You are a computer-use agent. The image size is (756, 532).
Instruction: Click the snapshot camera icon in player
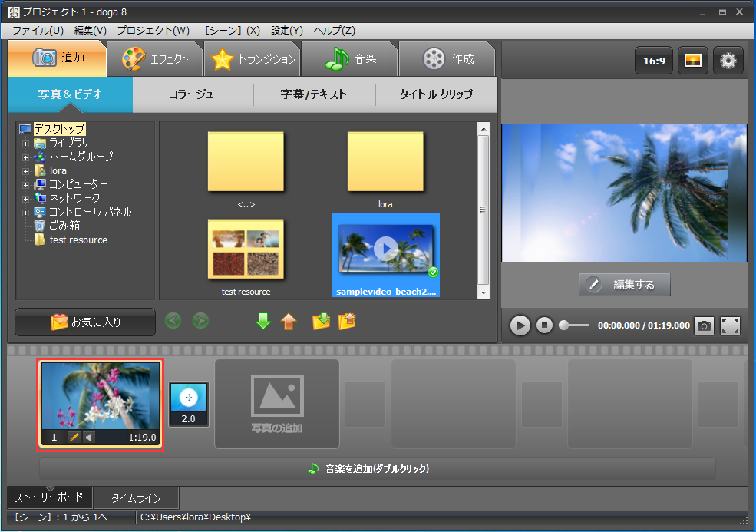coord(704,325)
